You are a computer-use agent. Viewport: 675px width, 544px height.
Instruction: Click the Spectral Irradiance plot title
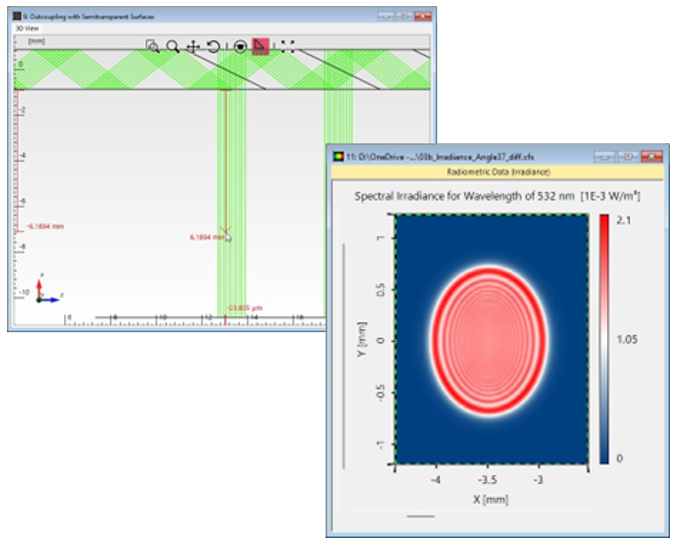coord(497,196)
